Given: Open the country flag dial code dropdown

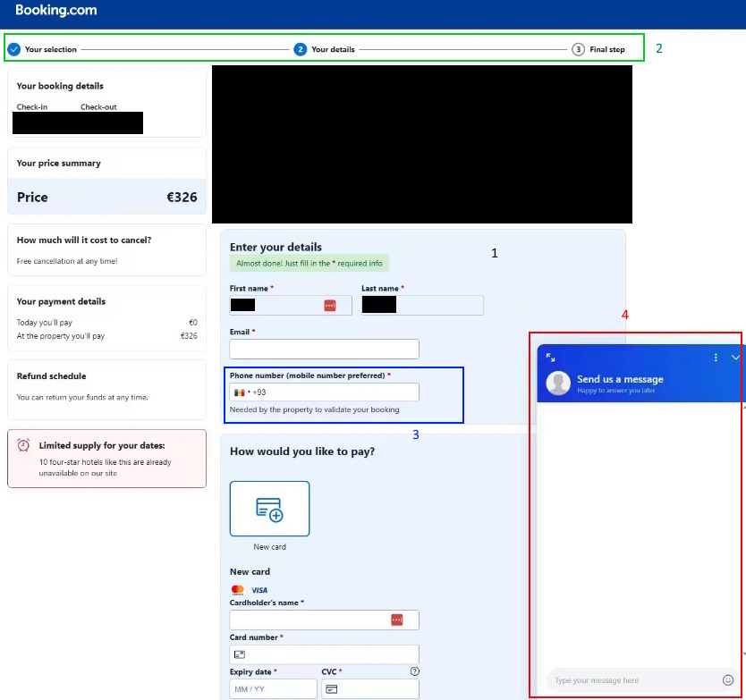Looking at the screenshot, I should tap(242, 392).
